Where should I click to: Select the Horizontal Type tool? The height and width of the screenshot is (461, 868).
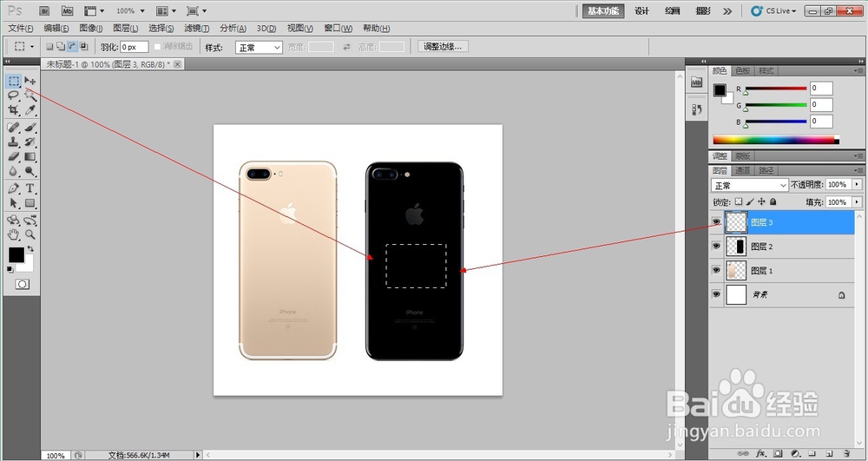point(30,188)
